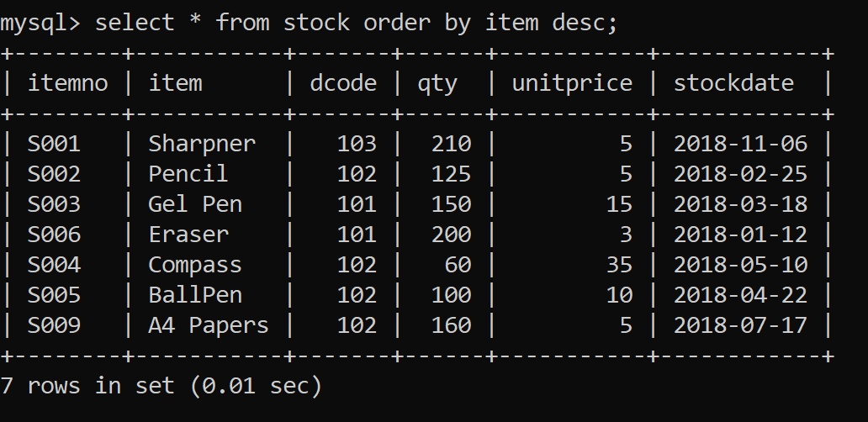Click the 2018-11-06 stock date
Viewport: 868px width, 422px height.
tap(741, 144)
